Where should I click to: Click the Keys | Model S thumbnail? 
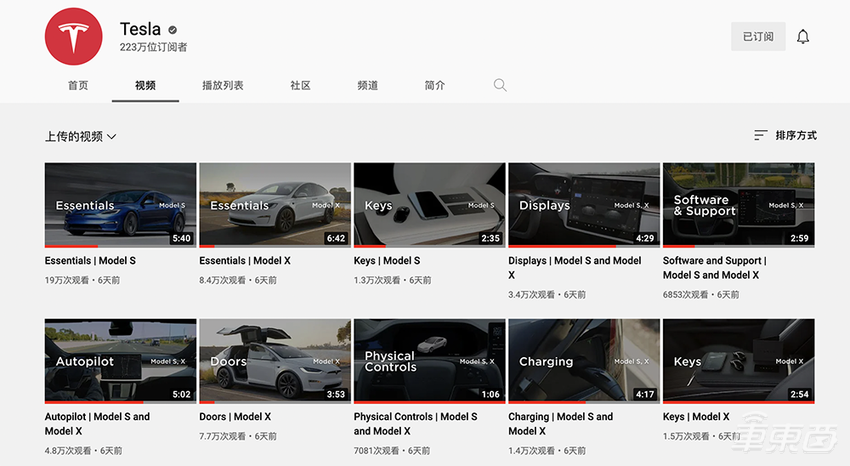click(x=429, y=204)
